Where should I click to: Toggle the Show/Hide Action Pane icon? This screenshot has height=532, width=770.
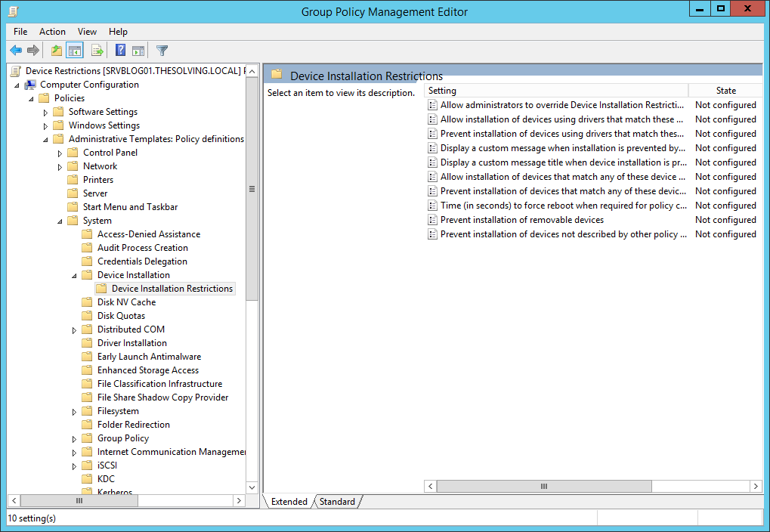point(138,50)
